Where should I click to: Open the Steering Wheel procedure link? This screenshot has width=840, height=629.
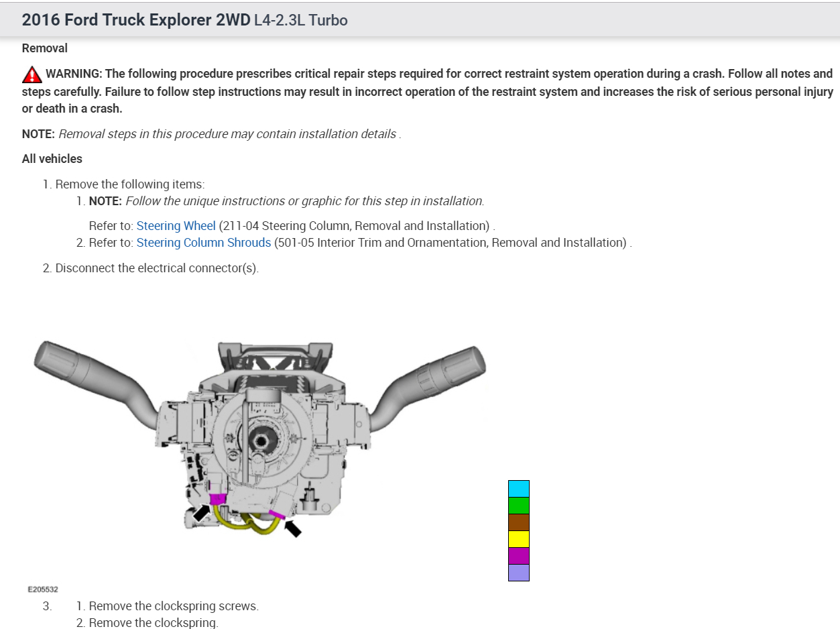coord(176,225)
